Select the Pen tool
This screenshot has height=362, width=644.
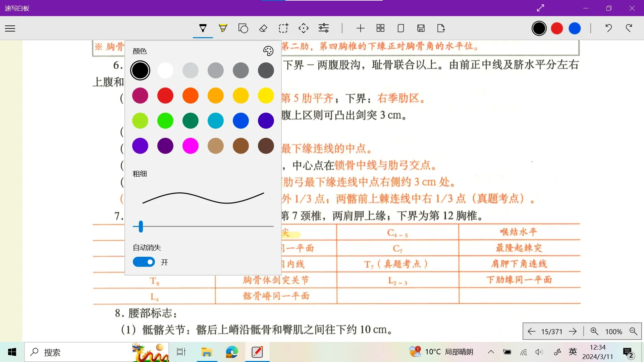tap(203, 28)
